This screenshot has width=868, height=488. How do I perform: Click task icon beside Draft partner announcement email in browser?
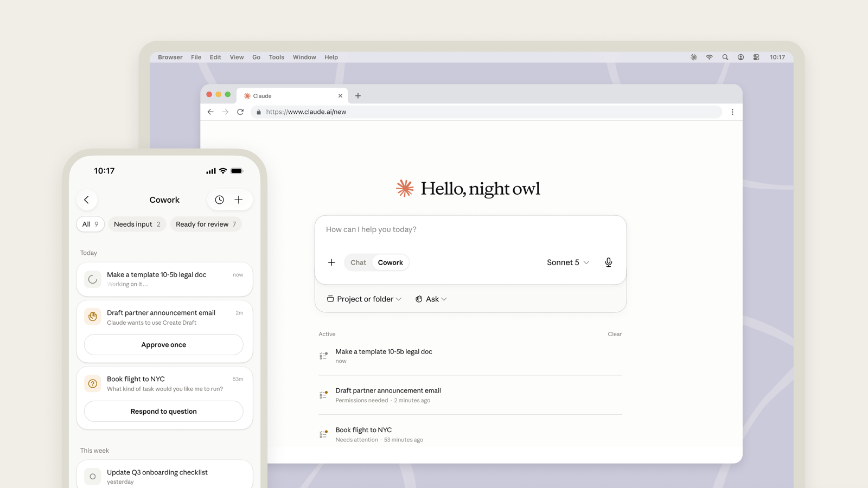(x=323, y=395)
